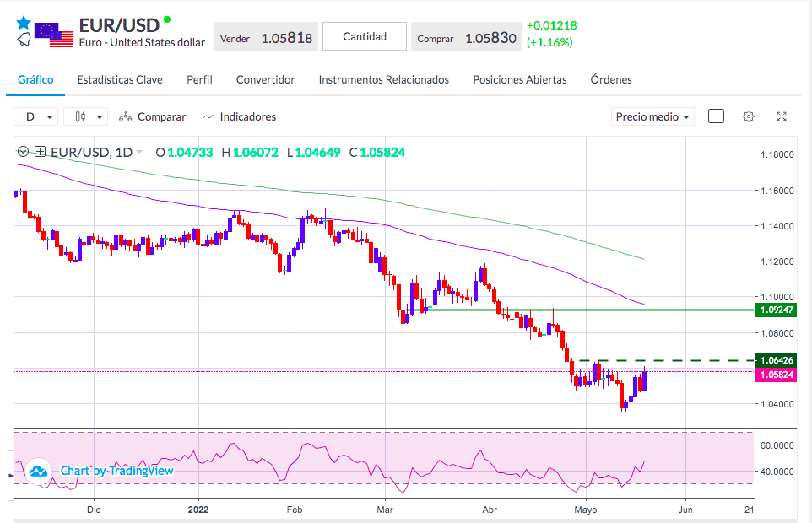Click the 1.12000 price axis label

click(777, 261)
